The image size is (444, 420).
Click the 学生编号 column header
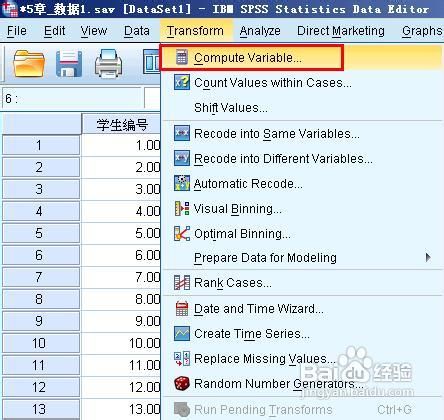pyautogui.click(x=121, y=124)
